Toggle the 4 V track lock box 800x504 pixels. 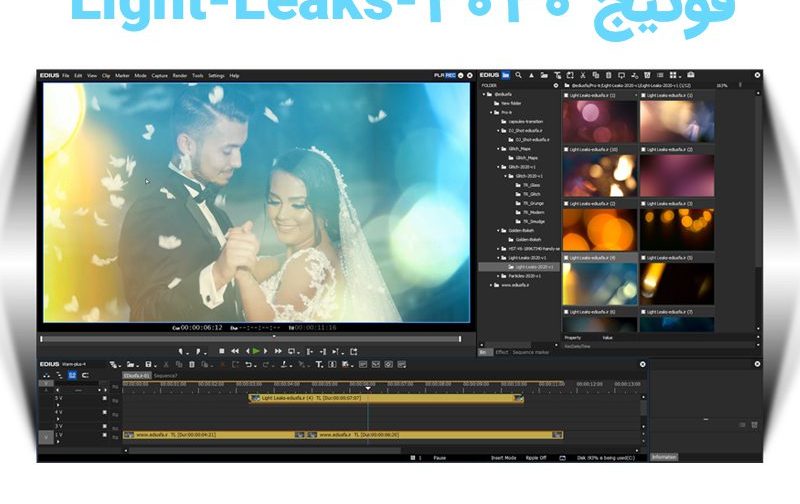click(105, 412)
